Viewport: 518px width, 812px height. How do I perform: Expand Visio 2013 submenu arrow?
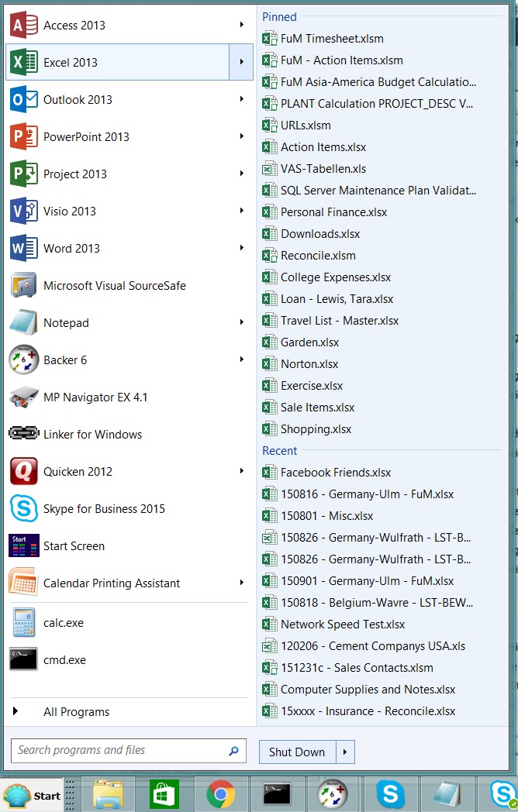tap(242, 211)
